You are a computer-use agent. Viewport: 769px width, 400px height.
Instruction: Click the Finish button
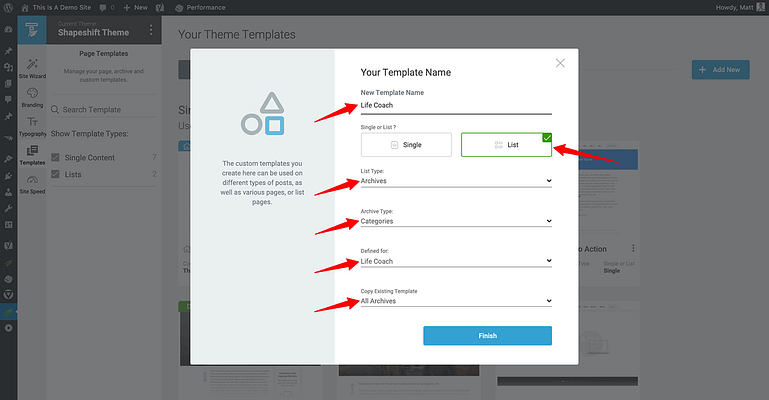coord(487,336)
